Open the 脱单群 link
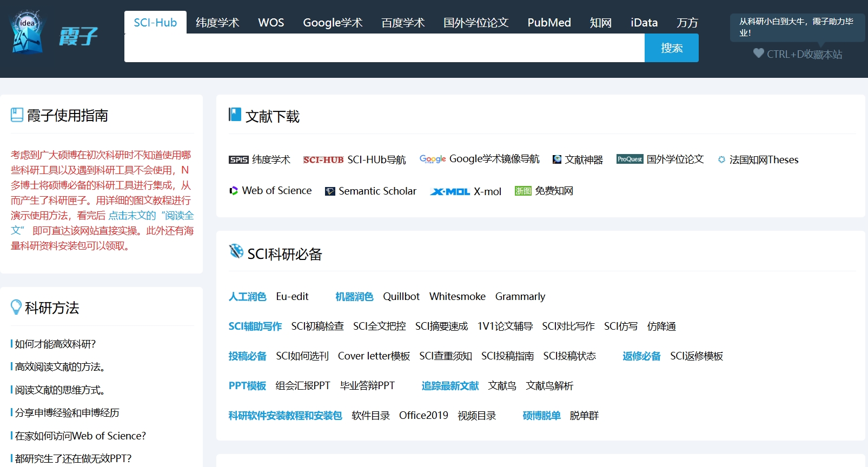 tap(584, 415)
